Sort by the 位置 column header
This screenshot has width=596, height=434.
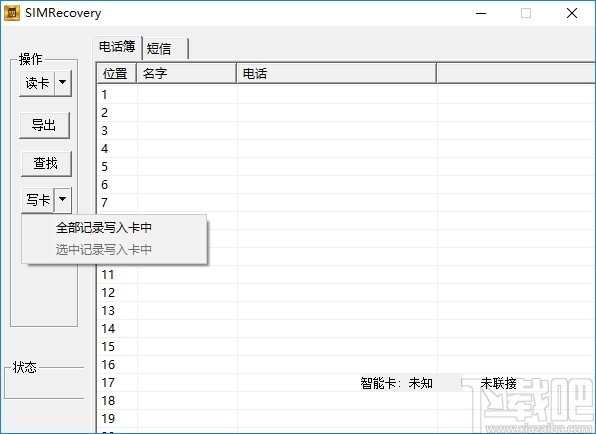pyautogui.click(x=117, y=73)
